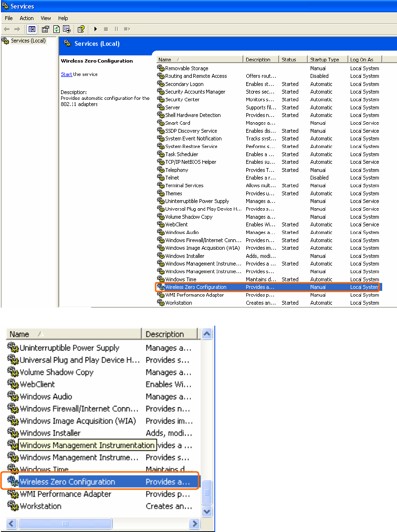Click the Name header in the enlarged list
This screenshot has height=532, width=397.
tap(73, 334)
